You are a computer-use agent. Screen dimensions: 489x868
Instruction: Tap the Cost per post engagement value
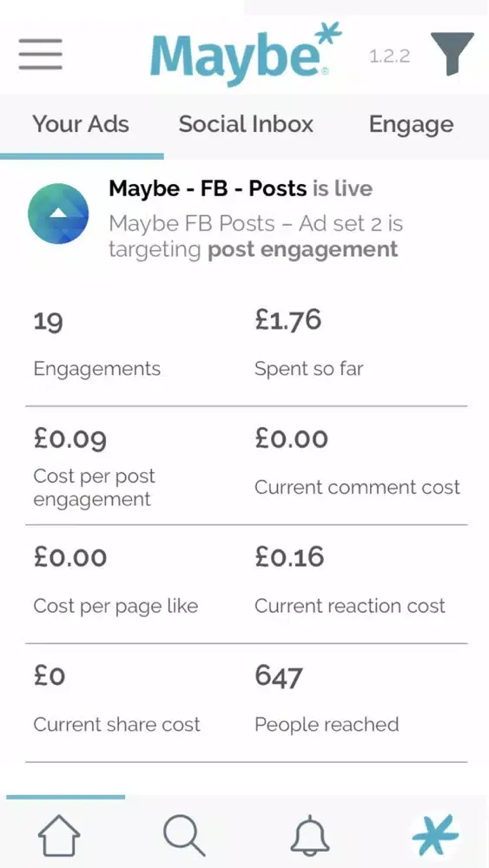click(70, 440)
